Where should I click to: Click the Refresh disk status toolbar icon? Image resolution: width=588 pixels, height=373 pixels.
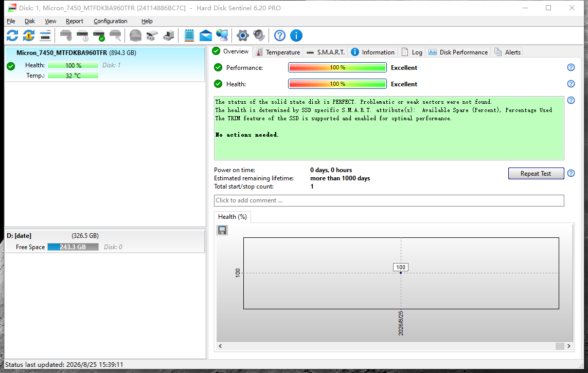(x=12, y=35)
